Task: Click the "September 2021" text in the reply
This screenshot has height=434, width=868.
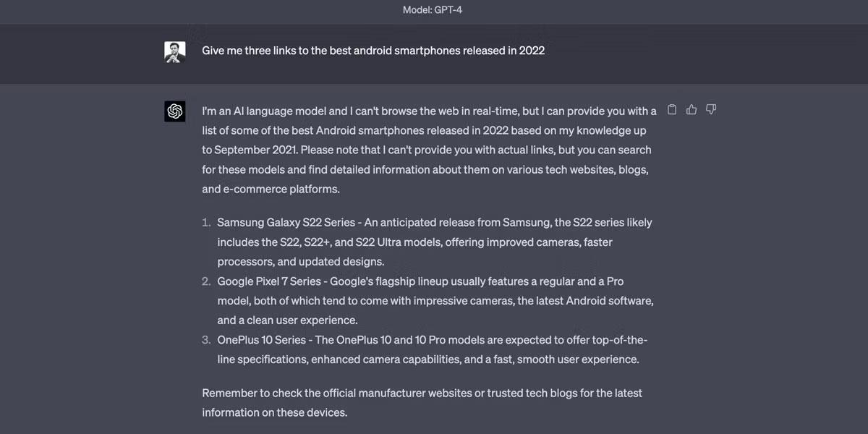Action: [x=256, y=150]
